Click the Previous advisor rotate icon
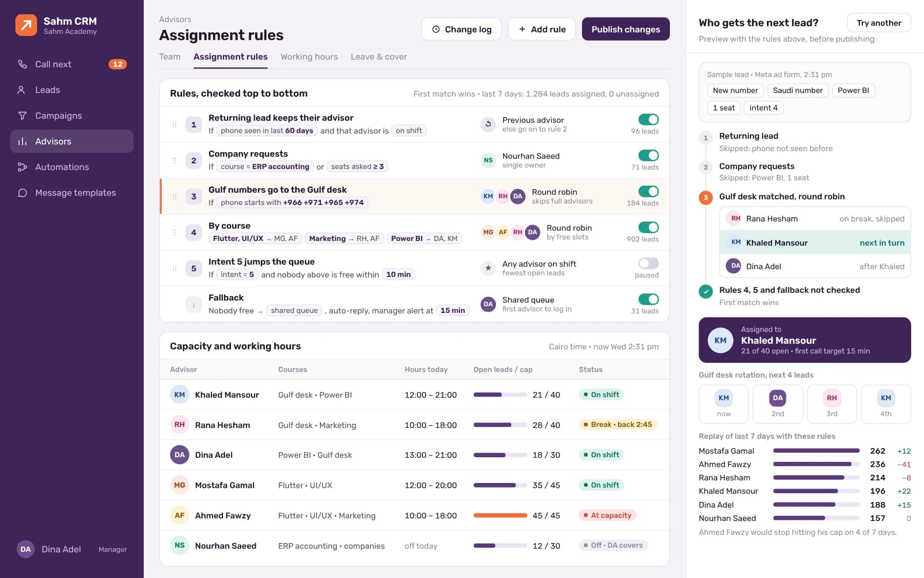 pyautogui.click(x=488, y=124)
